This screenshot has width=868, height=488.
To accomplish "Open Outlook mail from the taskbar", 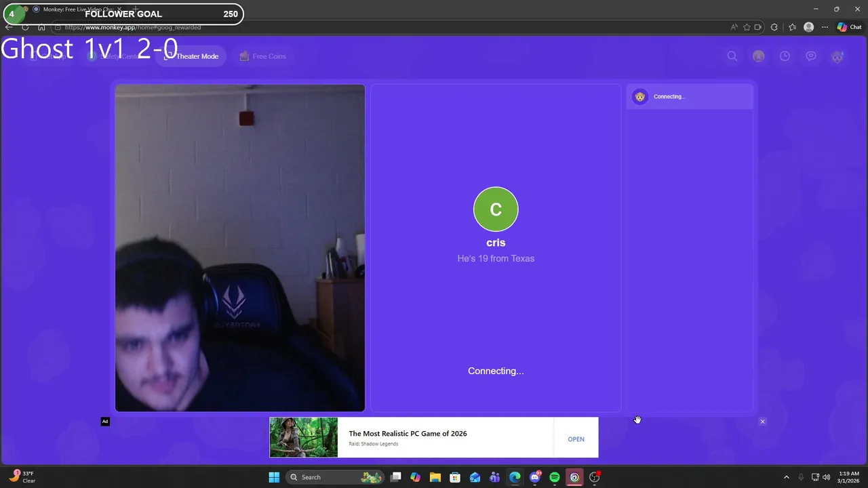I will pos(475,477).
